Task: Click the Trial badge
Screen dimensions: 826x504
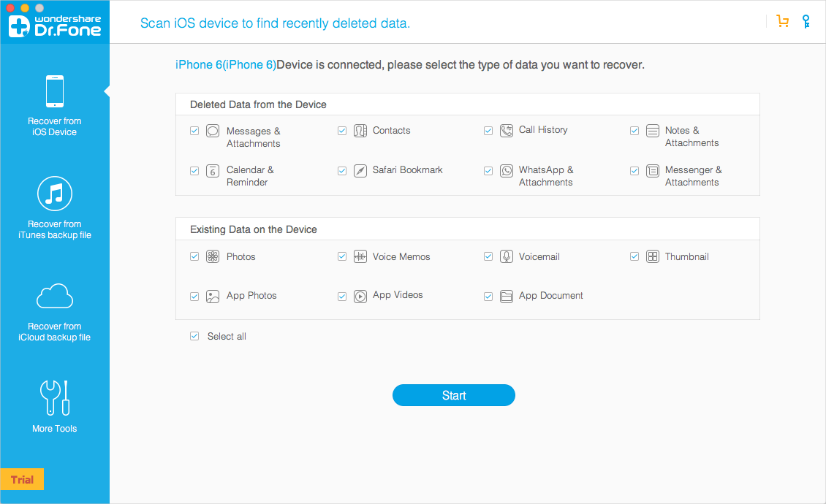Action: click(22, 479)
